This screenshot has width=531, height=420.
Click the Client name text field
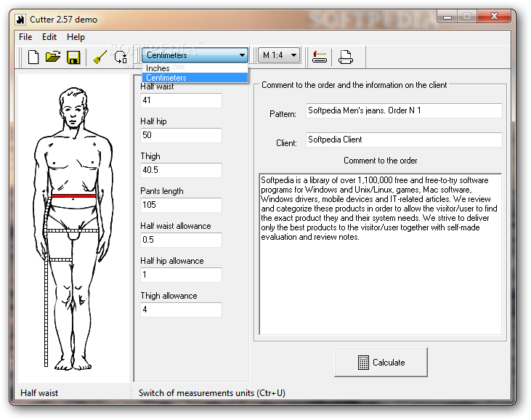click(404, 140)
